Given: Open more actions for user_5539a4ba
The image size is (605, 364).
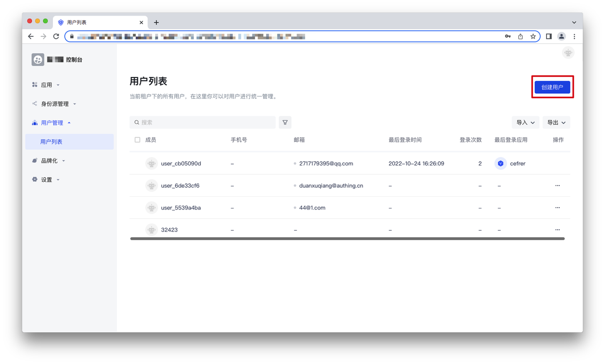Looking at the screenshot, I should pos(557,208).
